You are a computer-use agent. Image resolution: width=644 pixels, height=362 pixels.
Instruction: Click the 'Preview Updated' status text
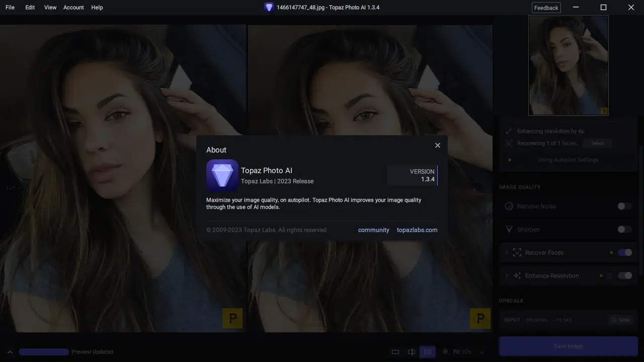tap(92, 352)
